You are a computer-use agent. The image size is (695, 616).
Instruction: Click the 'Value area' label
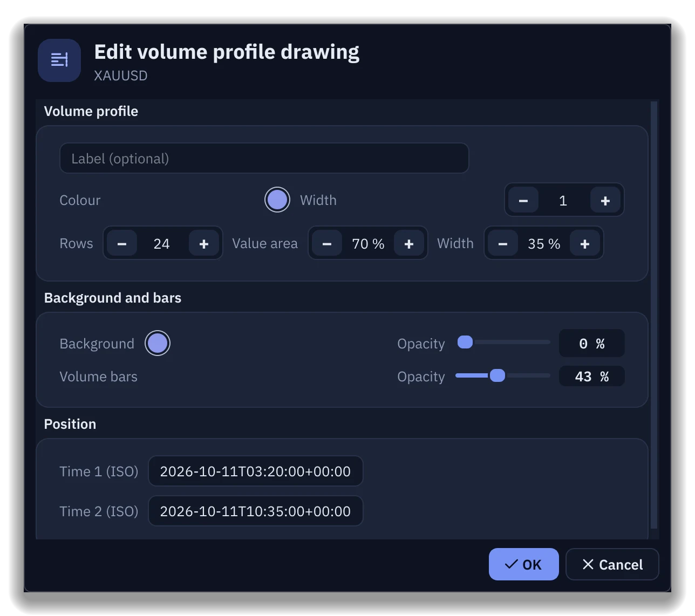(265, 244)
